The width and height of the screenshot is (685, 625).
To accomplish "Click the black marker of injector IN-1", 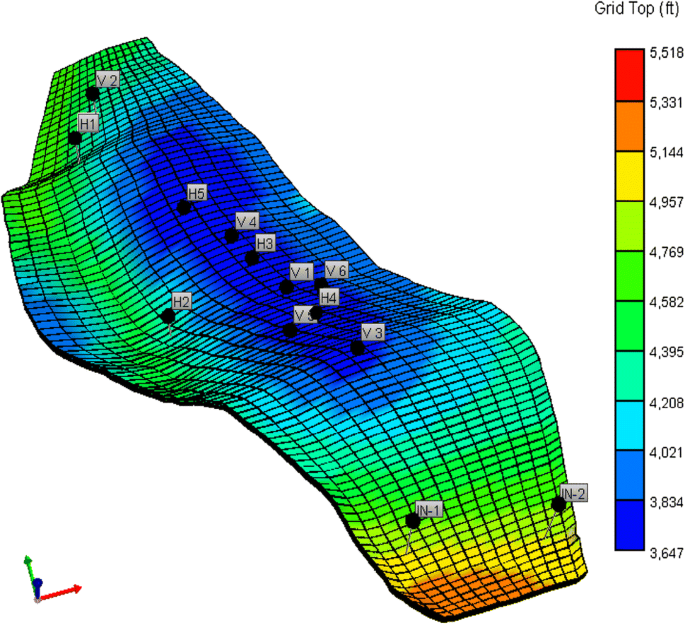I will tap(412, 521).
